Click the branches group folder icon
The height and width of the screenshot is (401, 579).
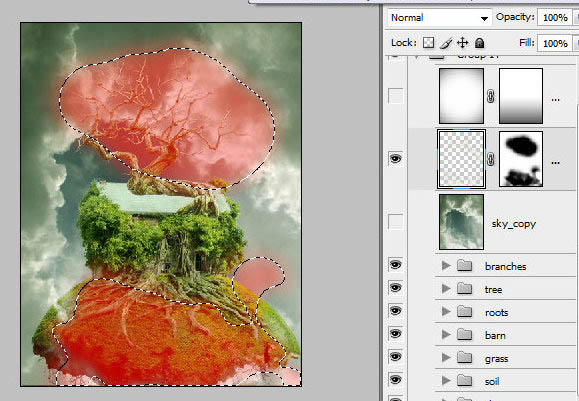tap(464, 265)
